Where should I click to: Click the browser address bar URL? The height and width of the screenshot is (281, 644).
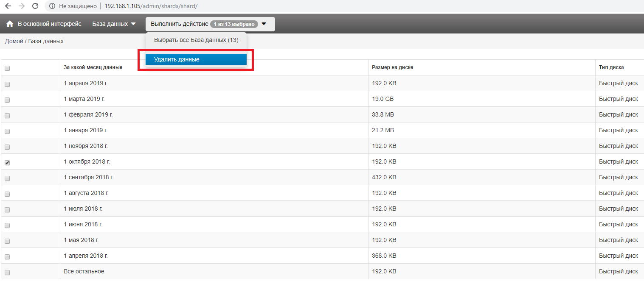point(151,6)
